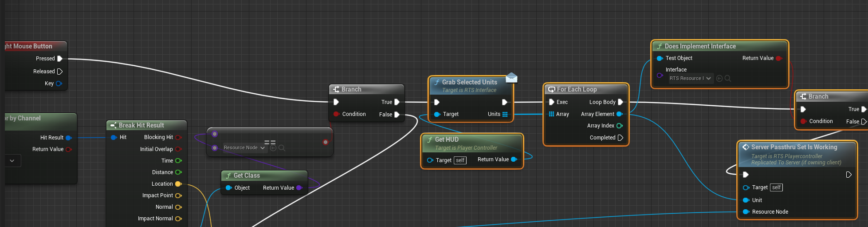Click the message envelope icon on Grab Selected Units
The width and height of the screenshot is (868, 227).
(x=511, y=78)
